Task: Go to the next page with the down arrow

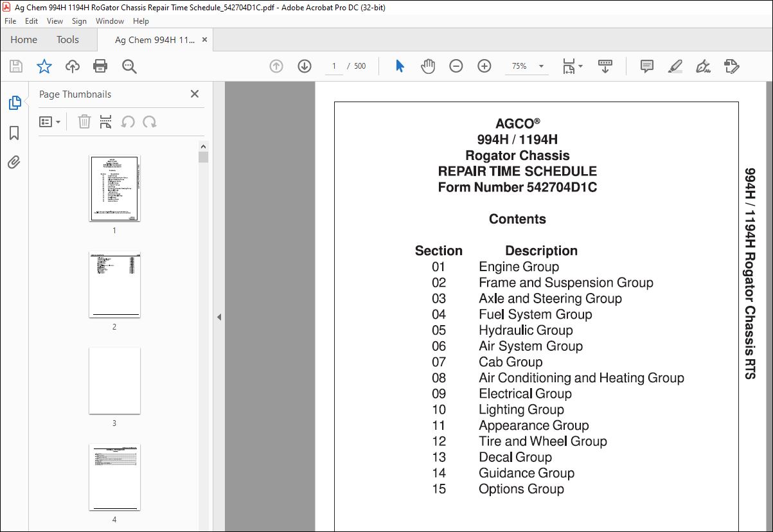Action: tap(305, 66)
